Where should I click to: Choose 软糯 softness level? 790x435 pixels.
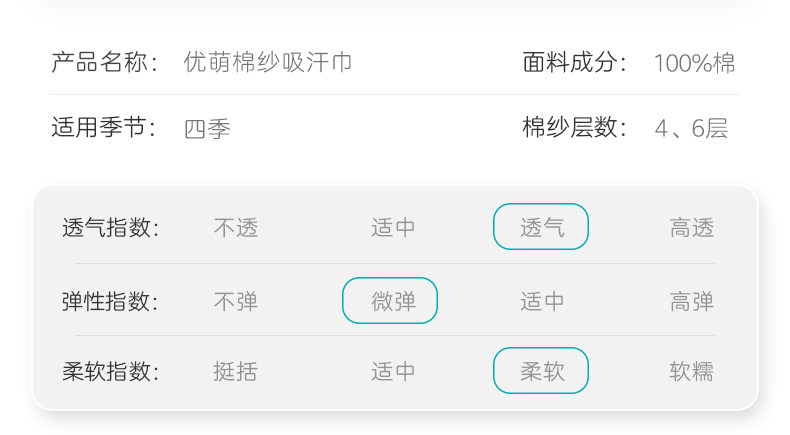coord(692,372)
